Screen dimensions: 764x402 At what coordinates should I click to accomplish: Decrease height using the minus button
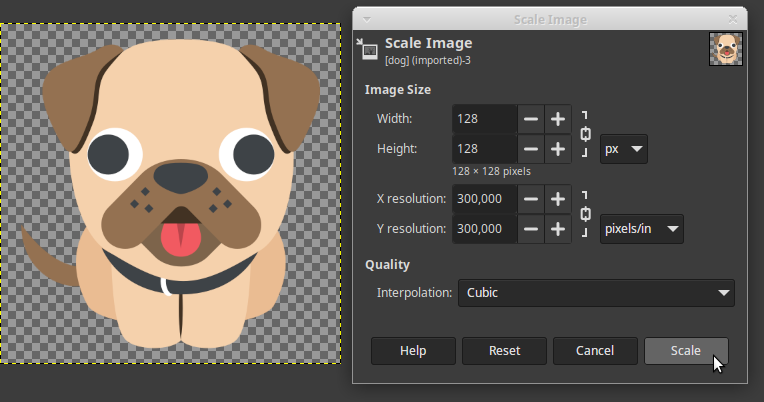coord(531,149)
